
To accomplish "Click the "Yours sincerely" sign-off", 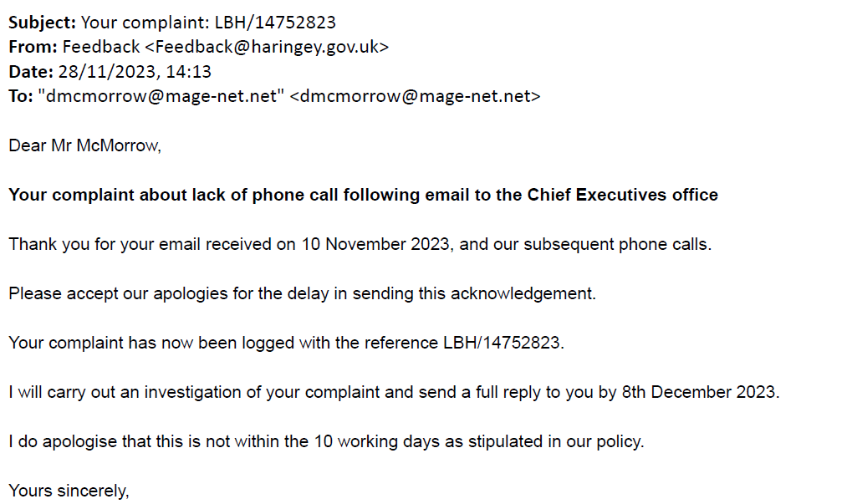I will coord(69,491).
